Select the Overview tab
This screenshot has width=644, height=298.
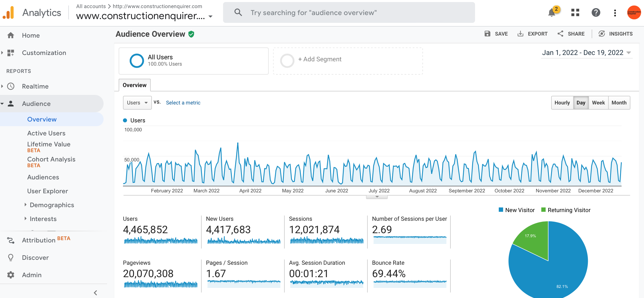(135, 85)
